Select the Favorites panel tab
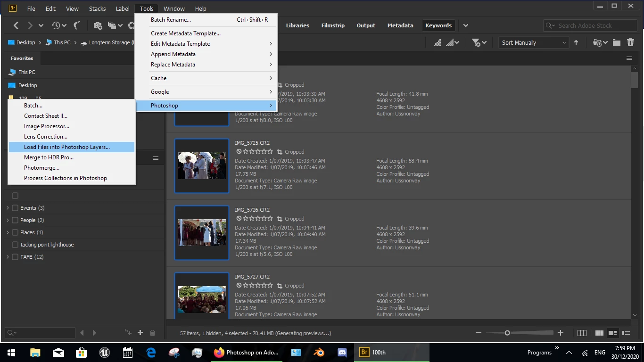This screenshot has width=644, height=362. [22, 58]
